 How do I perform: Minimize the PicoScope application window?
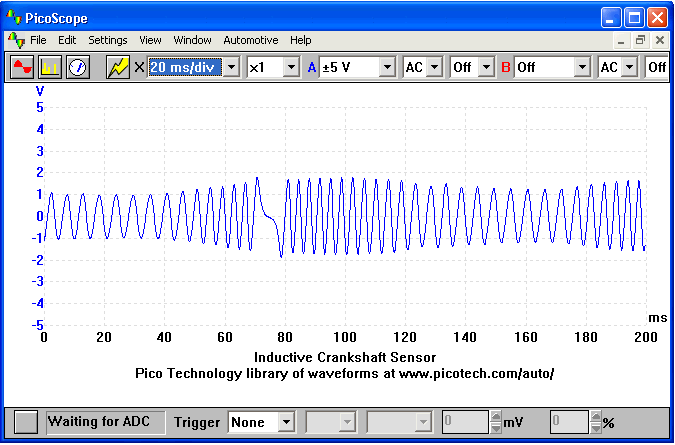pyautogui.click(x=611, y=18)
